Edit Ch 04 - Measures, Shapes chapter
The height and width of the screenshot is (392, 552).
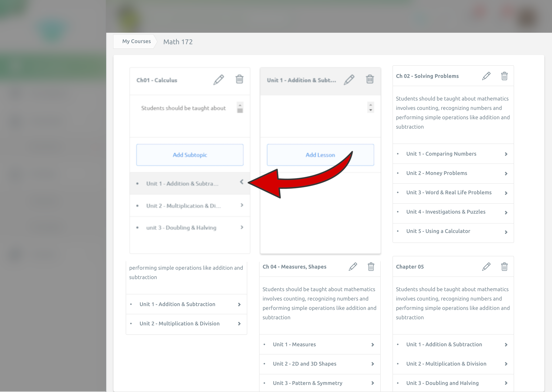click(x=353, y=267)
